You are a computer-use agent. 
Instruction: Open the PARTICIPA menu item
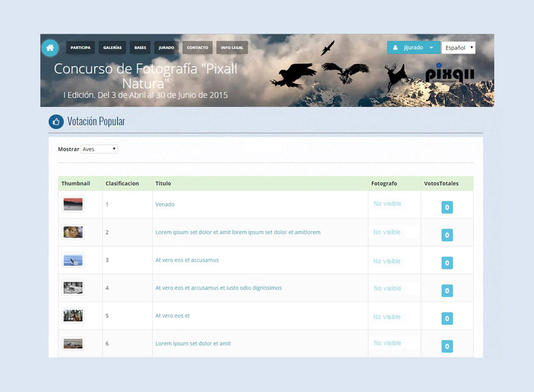(80, 47)
